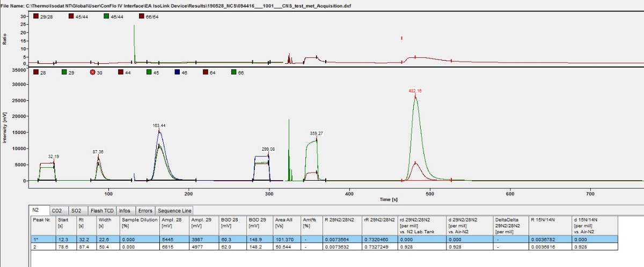Show the Errors tab
This screenshot has height=267, width=644.
(x=145, y=211)
